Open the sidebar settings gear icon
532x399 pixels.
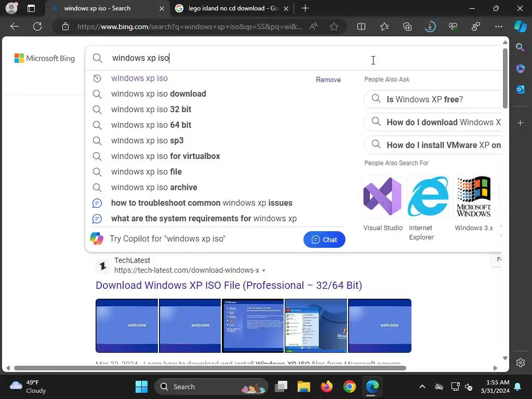(x=520, y=362)
